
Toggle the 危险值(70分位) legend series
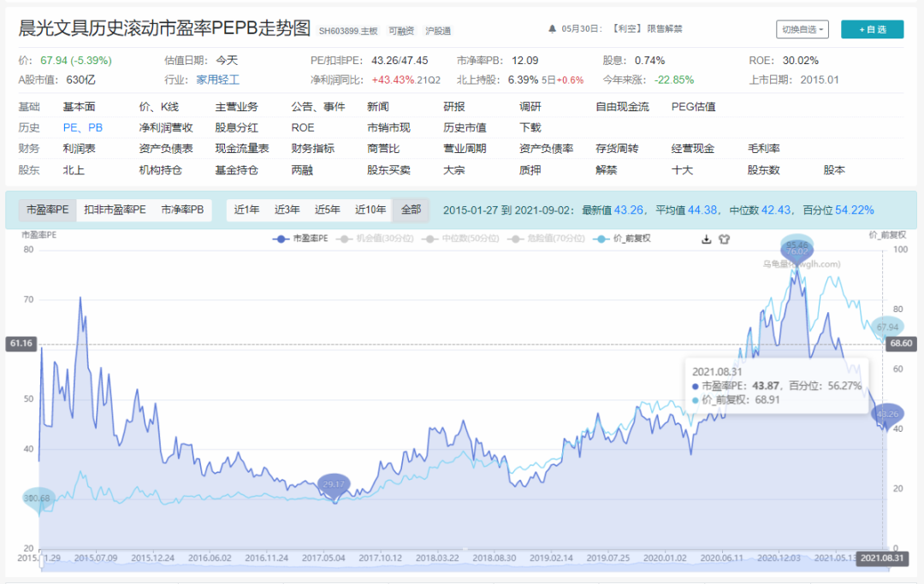click(546, 239)
